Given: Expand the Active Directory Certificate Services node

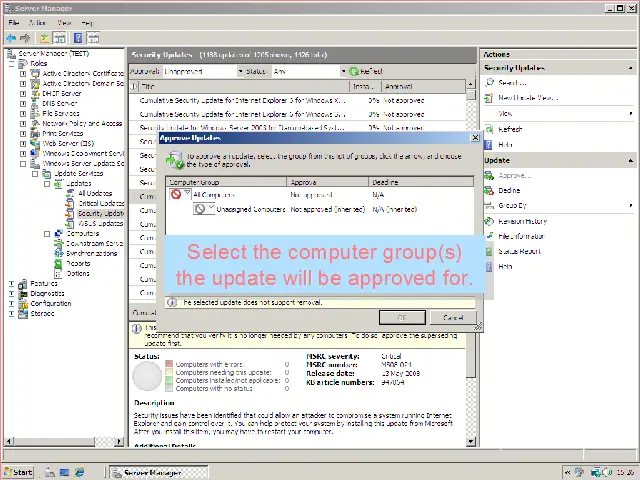Looking at the screenshot, I should (23, 73).
